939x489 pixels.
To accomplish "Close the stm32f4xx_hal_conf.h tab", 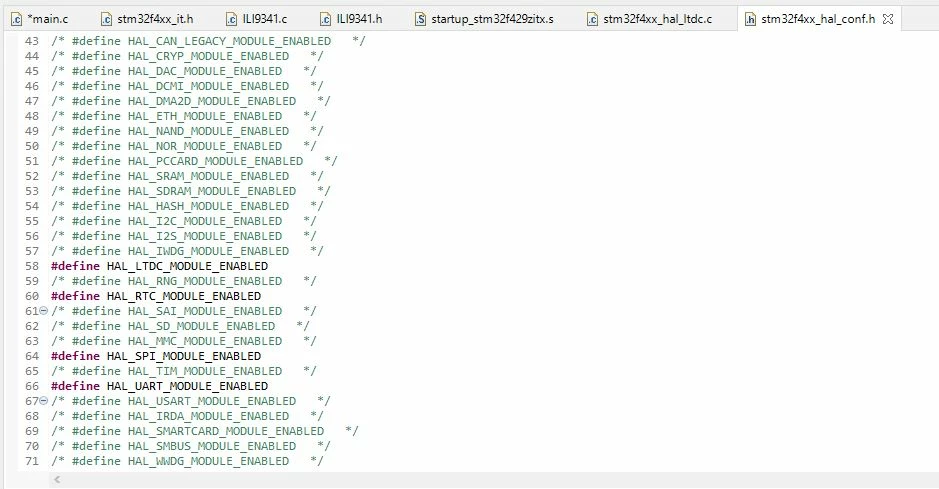I will point(888,19).
